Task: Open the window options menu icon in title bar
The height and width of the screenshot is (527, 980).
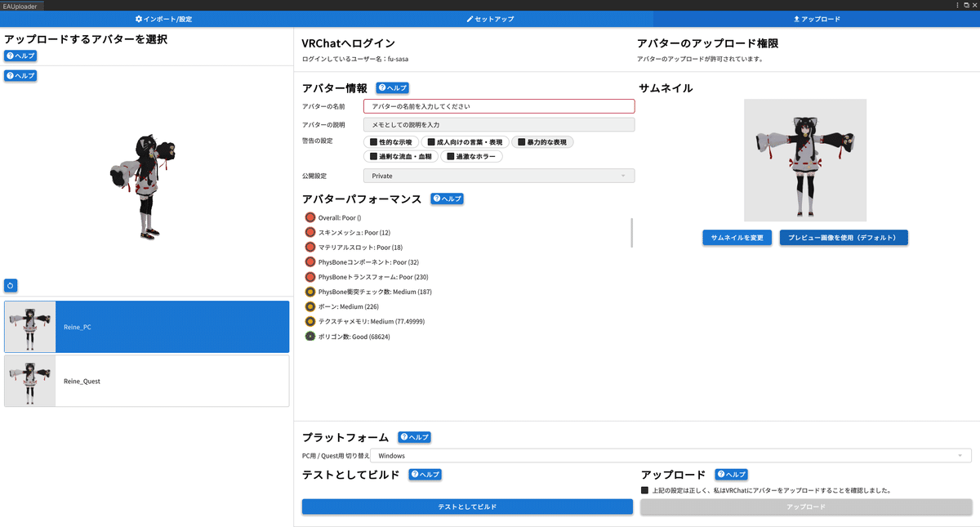Action: click(x=957, y=5)
